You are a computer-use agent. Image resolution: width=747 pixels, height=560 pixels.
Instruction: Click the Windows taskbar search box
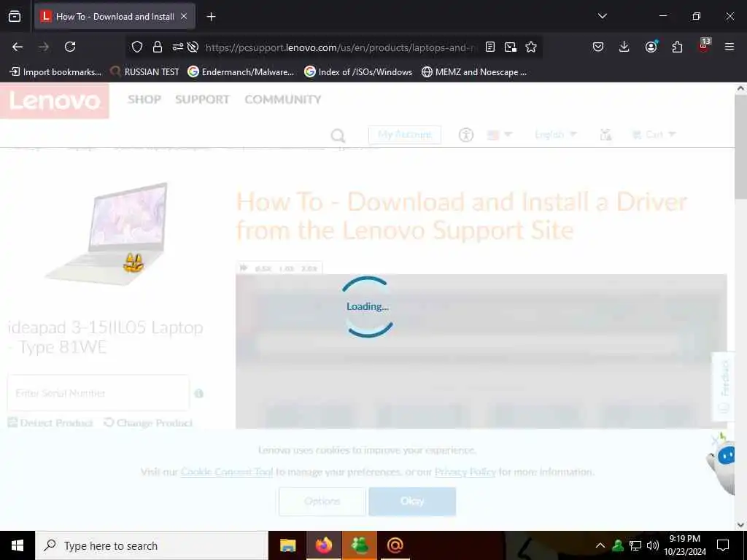152,545
